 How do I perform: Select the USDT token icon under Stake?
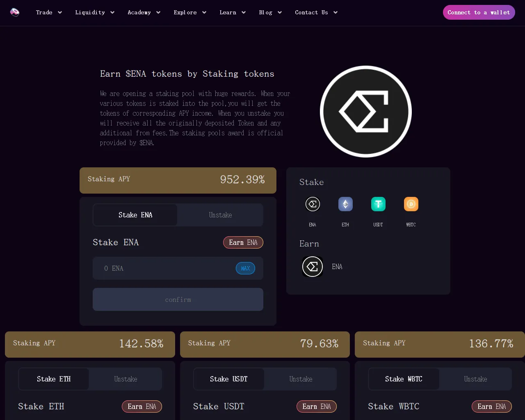(378, 204)
